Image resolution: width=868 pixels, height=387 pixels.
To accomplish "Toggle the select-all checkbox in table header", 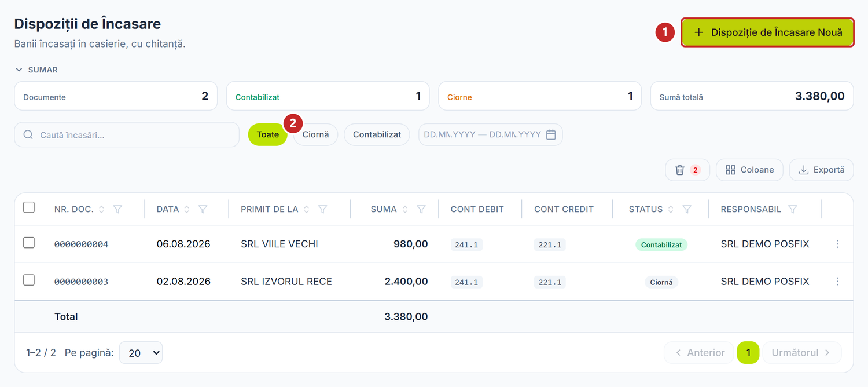I will 29,207.
